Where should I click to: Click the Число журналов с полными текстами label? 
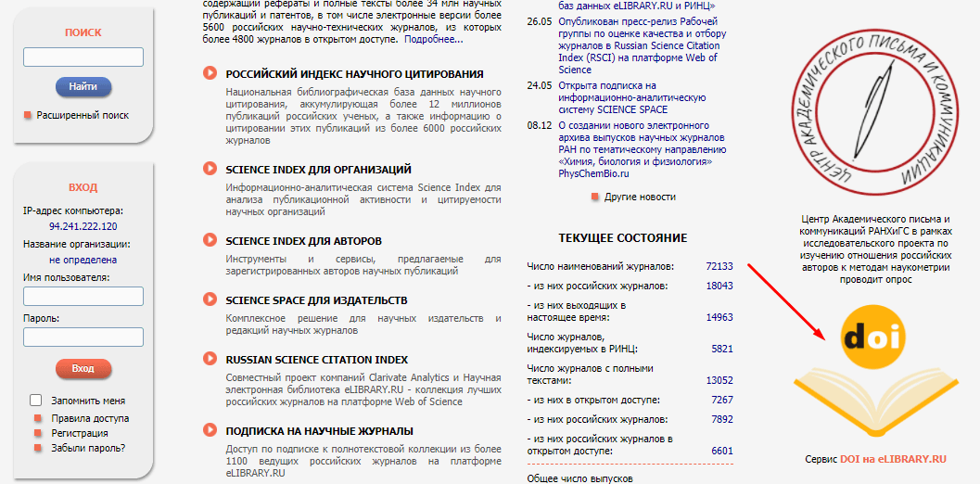[x=590, y=374]
